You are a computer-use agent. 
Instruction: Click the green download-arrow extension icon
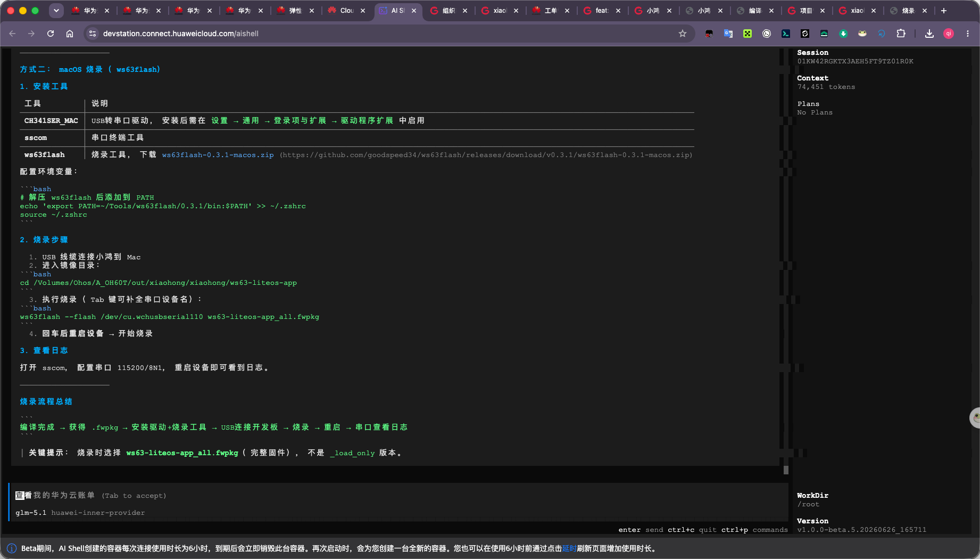(x=843, y=34)
